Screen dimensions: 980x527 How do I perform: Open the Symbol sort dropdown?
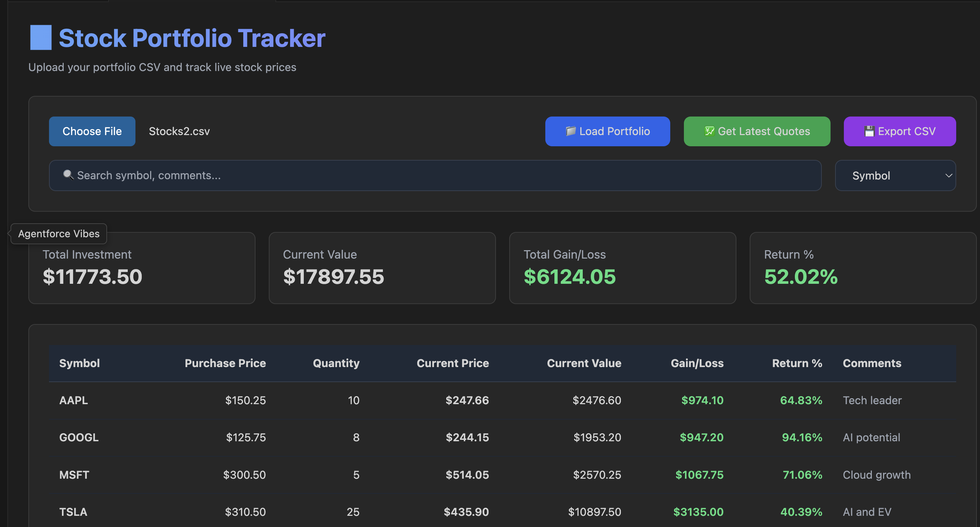point(890,176)
